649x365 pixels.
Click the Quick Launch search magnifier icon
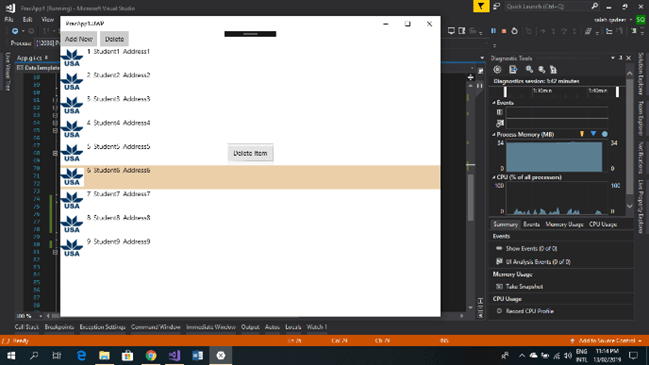(594, 6)
